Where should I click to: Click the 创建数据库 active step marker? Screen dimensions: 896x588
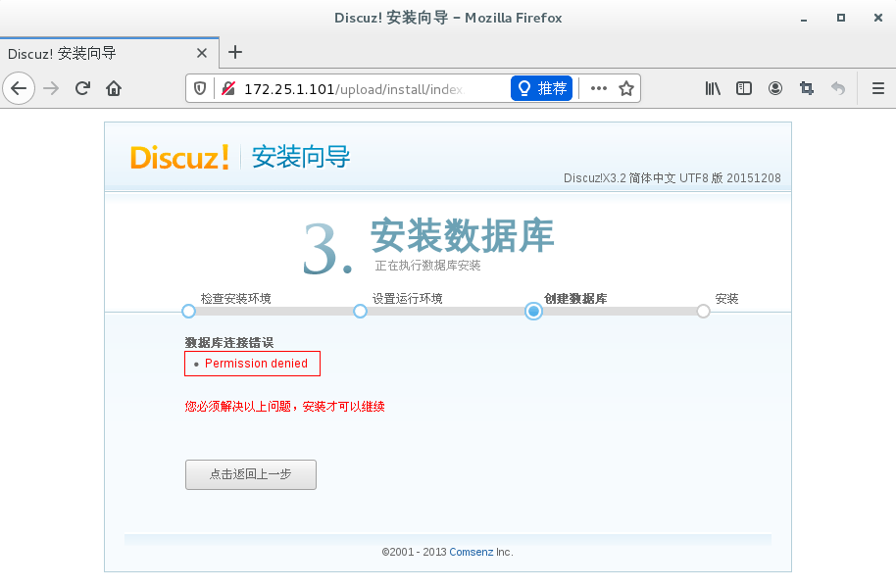click(533, 312)
